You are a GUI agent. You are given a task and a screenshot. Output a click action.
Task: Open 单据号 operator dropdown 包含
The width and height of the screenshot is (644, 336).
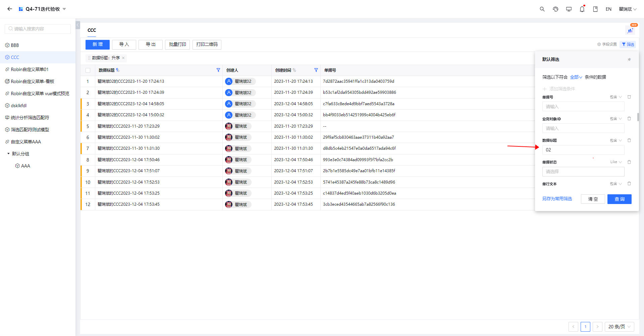[x=616, y=97]
